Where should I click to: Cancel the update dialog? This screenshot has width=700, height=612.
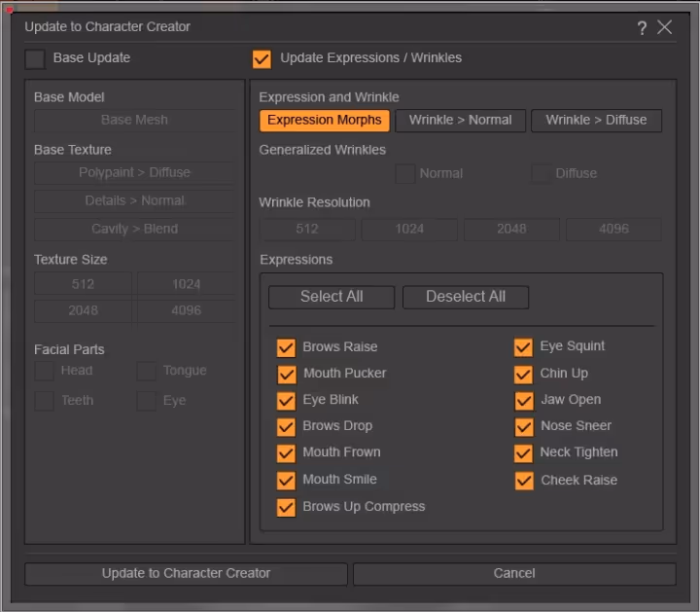[x=514, y=574]
